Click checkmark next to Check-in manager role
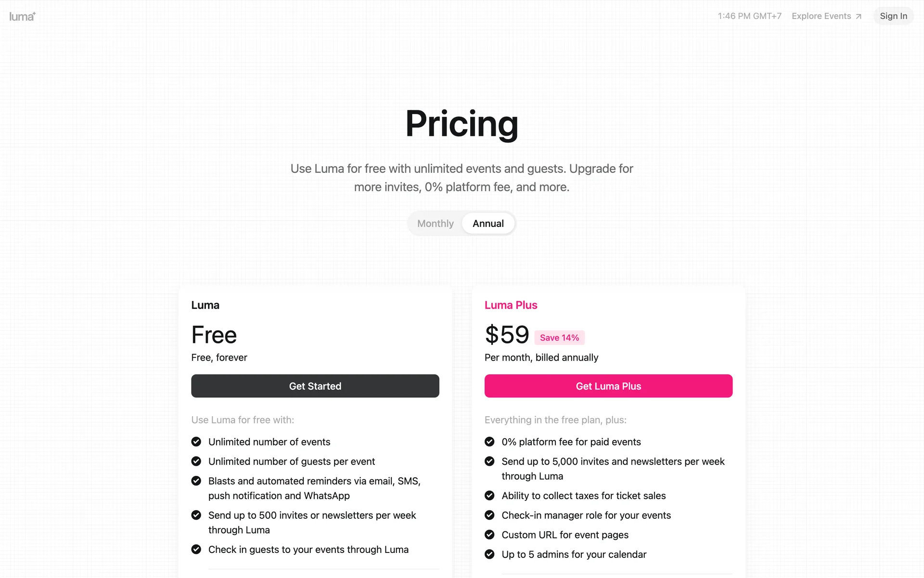Viewport: 924px width, 578px height. (489, 515)
